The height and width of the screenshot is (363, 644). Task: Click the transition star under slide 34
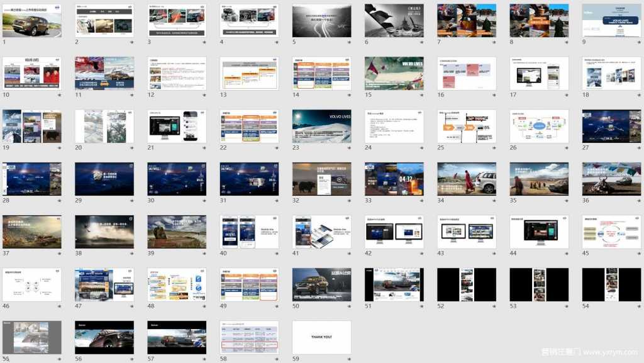[494, 201]
